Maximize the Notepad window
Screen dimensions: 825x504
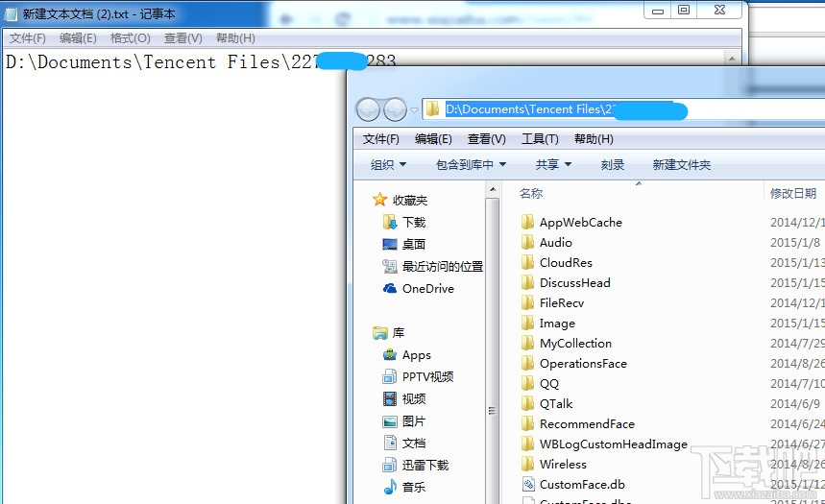[x=683, y=10]
